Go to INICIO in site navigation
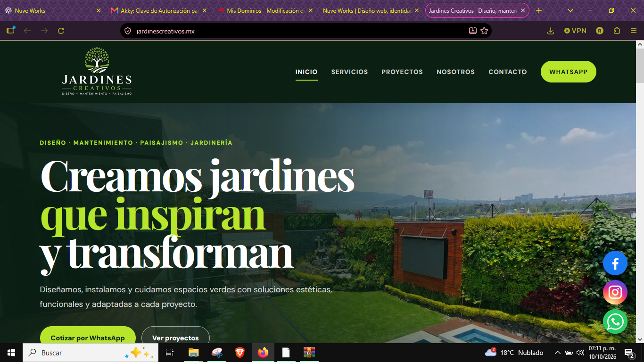This screenshot has height=362, width=644. tap(306, 72)
